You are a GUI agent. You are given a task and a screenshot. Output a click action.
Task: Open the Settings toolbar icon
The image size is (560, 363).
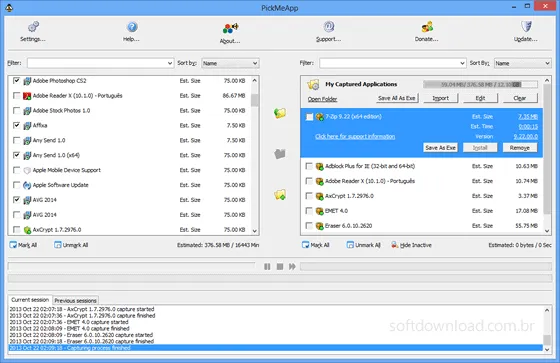point(33,27)
